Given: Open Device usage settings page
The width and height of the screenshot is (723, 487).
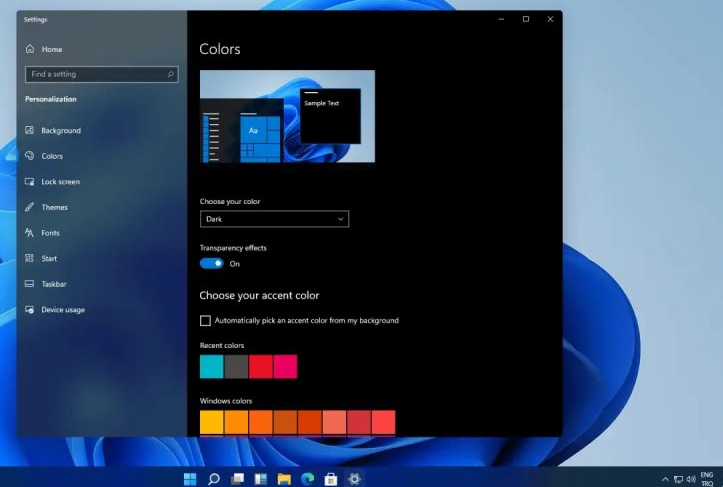Looking at the screenshot, I should [63, 310].
